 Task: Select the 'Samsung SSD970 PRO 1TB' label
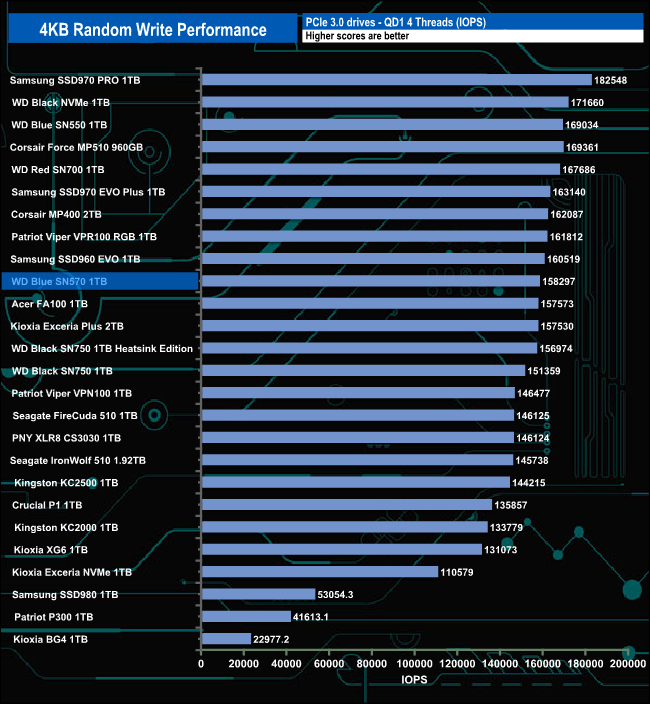[75, 80]
